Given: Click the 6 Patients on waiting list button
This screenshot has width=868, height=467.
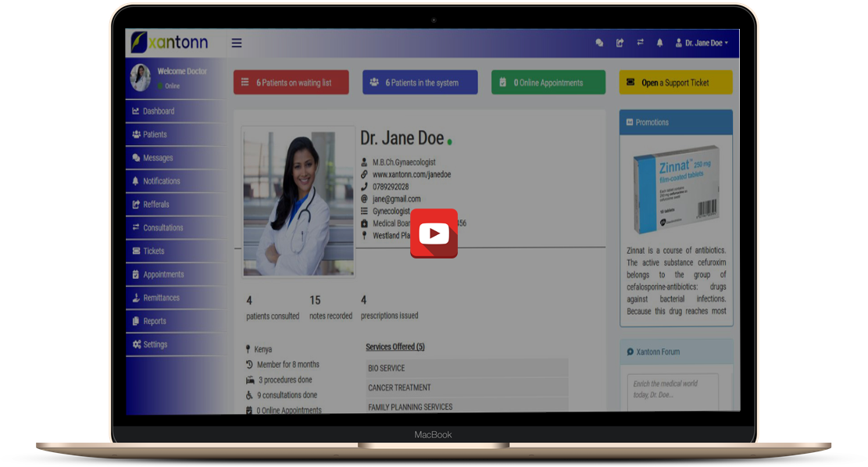Looking at the screenshot, I should pyautogui.click(x=291, y=83).
